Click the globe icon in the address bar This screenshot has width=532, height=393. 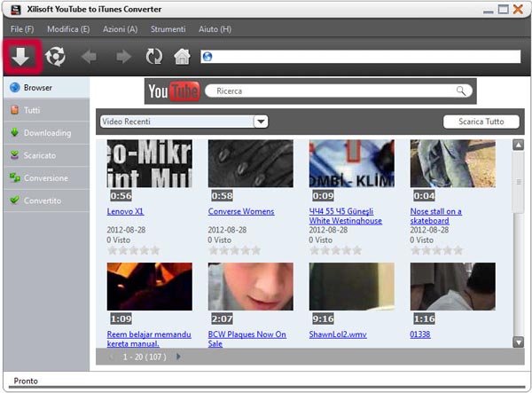tap(207, 57)
